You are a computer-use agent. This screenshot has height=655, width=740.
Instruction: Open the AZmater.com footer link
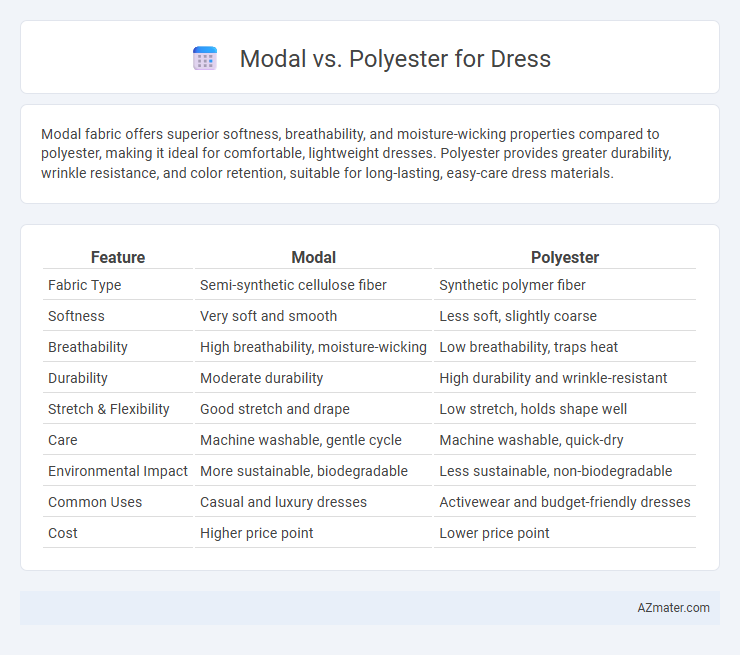[x=673, y=608]
